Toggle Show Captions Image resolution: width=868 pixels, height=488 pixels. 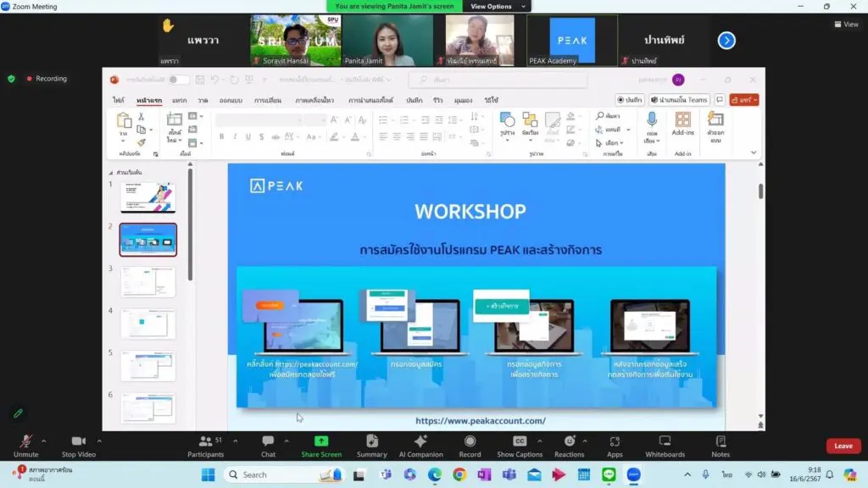click(520, 446)
